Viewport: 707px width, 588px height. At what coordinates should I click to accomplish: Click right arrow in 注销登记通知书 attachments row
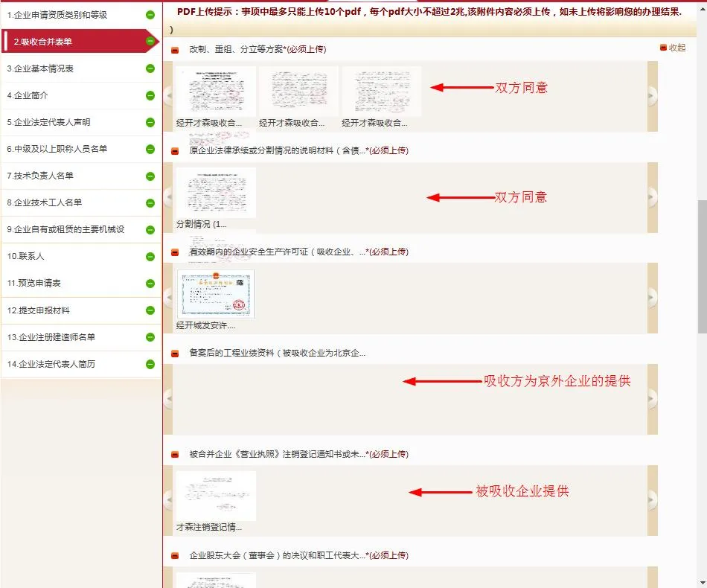click(x=652, y=500)
